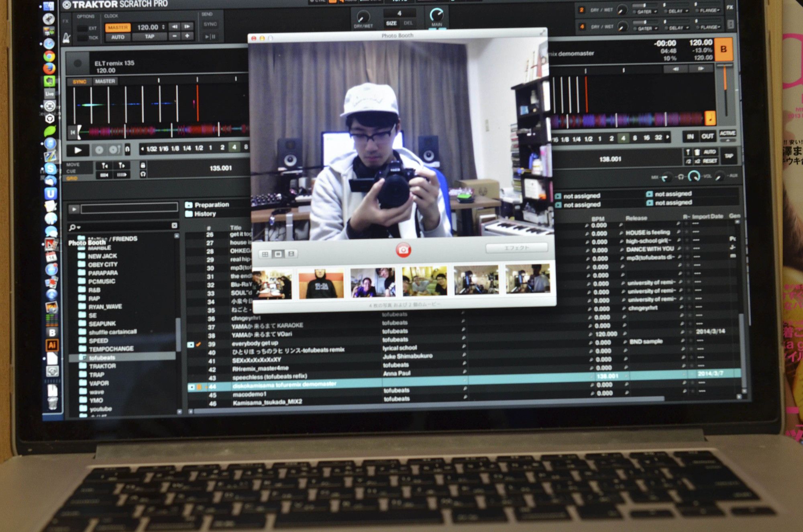Switch Deck A panel to MOVE
The height and width of the screenshot is (532, 803).
73,165
